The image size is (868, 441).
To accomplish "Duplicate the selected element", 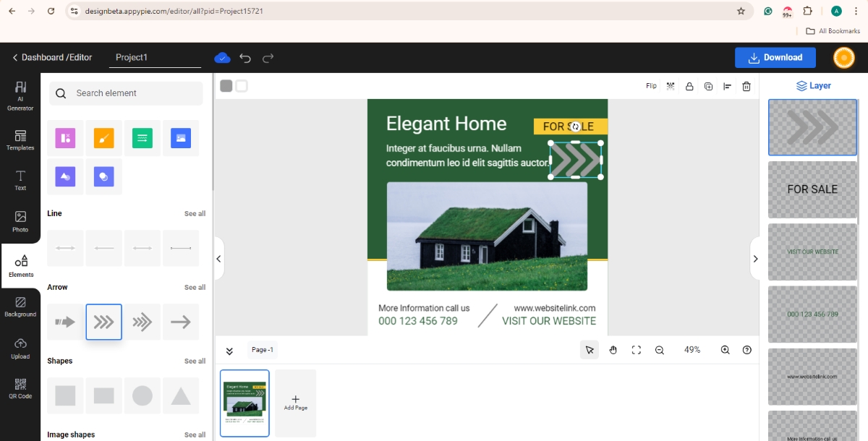I will coord(708,86).
